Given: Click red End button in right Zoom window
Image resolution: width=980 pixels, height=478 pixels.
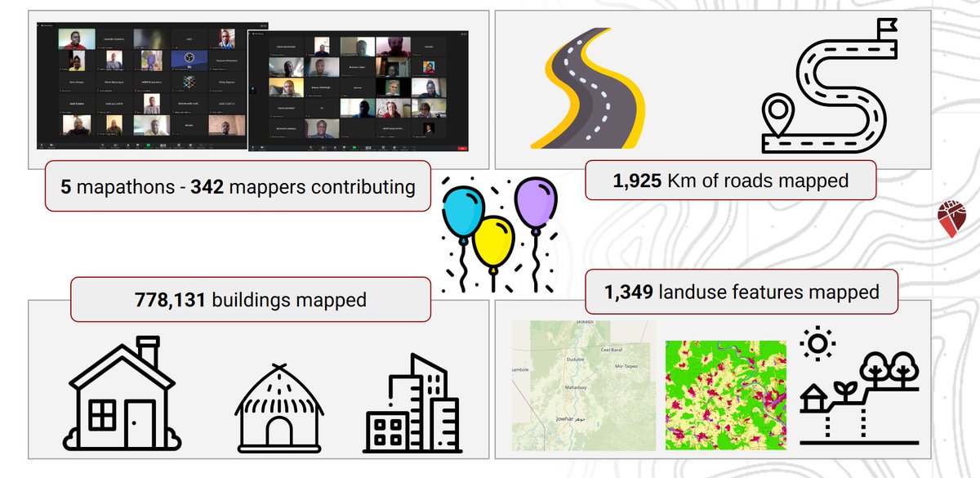Looking at the screenshot, I should point(461,149).
